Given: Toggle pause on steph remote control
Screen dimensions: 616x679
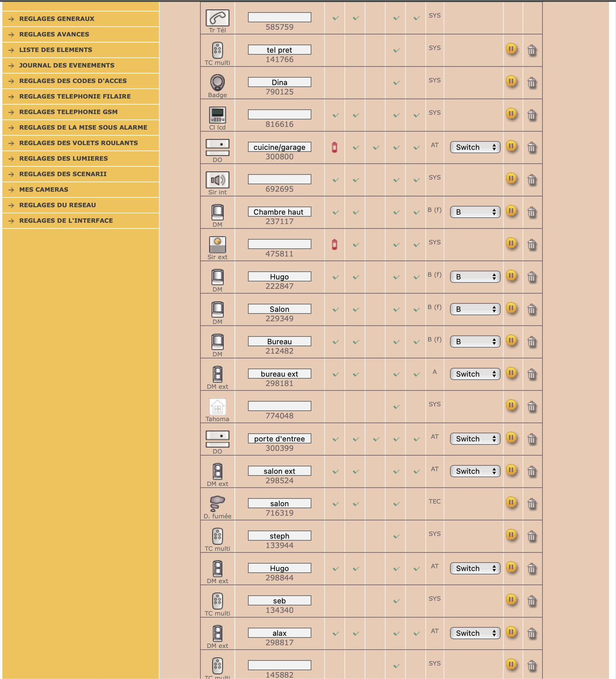Looking at the screenshot, I should [x=511, y=535].
